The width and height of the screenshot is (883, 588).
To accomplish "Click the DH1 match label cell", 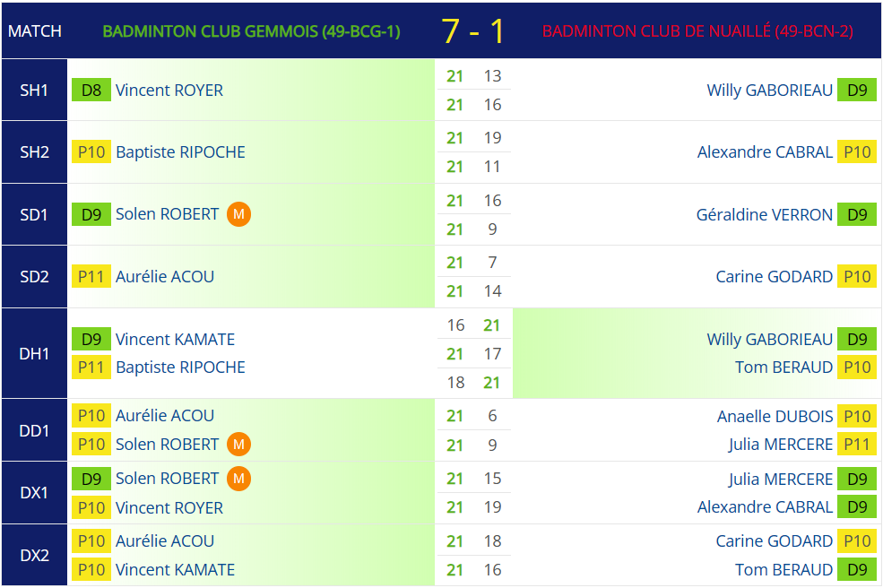I will 34,354.
